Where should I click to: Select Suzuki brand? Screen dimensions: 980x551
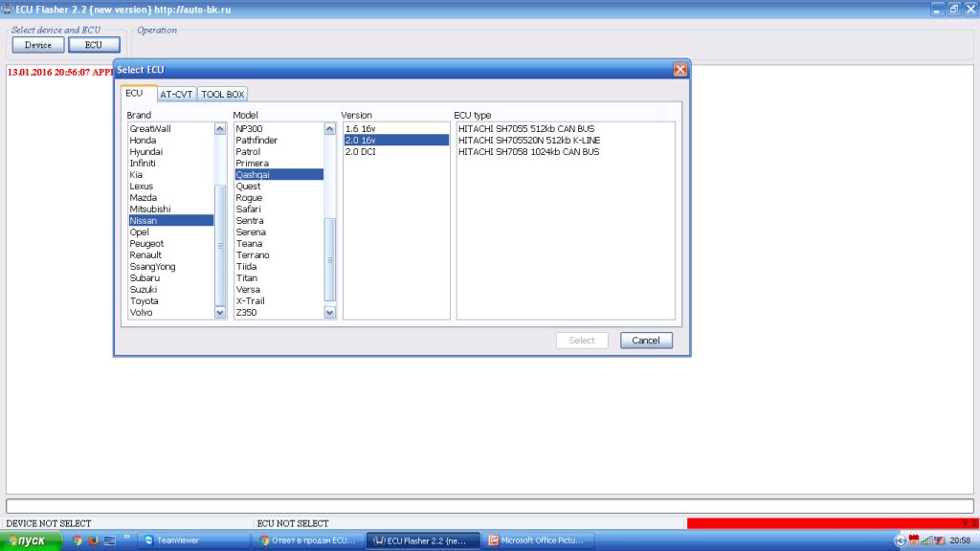[170, 289]
